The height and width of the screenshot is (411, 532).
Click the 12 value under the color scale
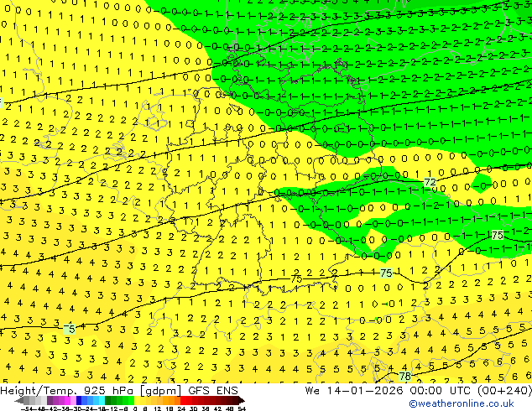(x=158, y=408)
